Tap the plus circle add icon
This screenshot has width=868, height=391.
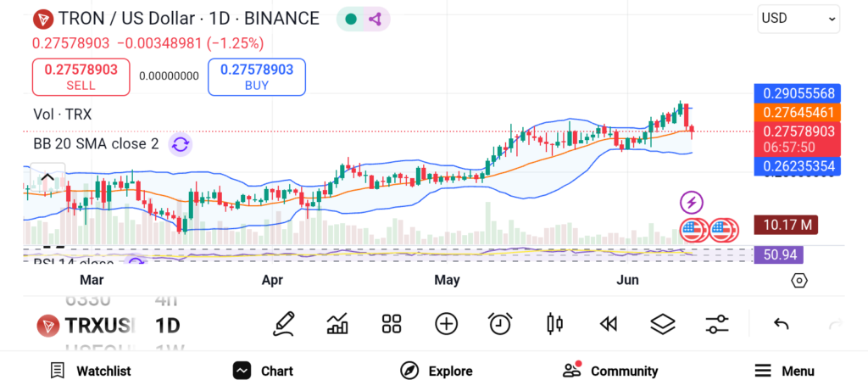446,324
